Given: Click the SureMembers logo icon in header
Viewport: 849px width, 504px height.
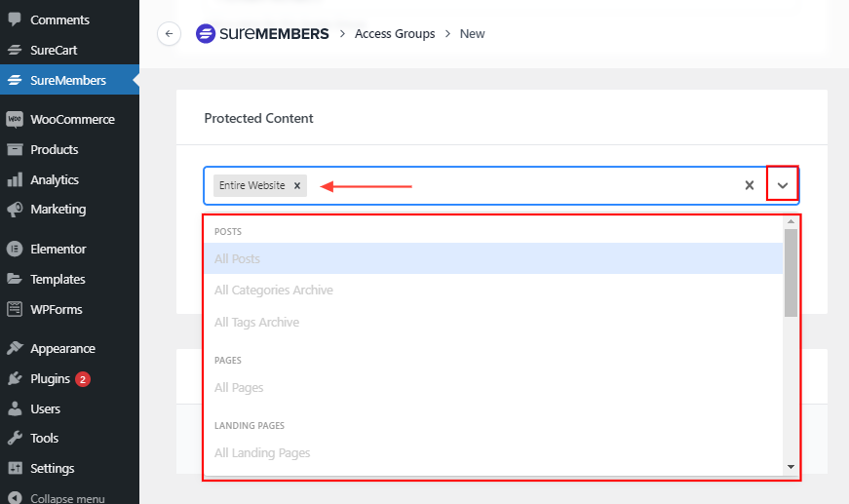Looking at the screenshot, I should (206, 34).
